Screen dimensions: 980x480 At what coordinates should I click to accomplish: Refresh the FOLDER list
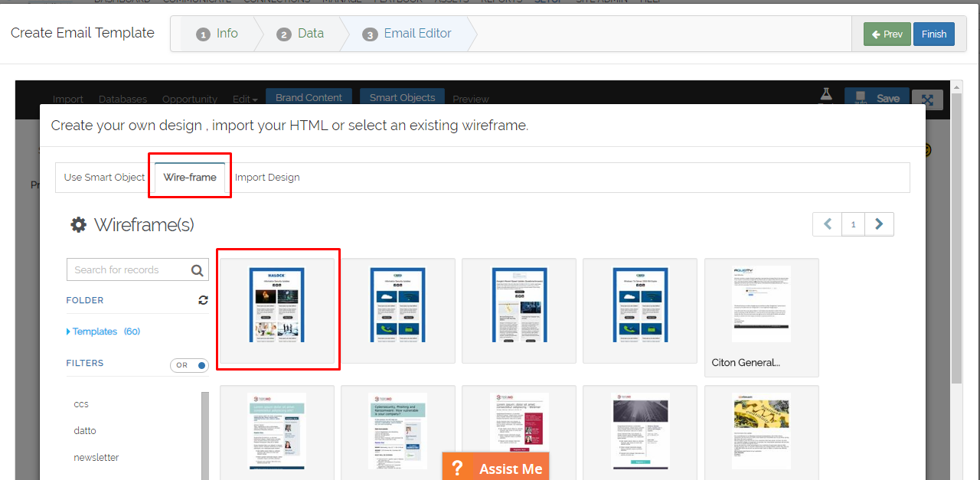click(203, 300)
